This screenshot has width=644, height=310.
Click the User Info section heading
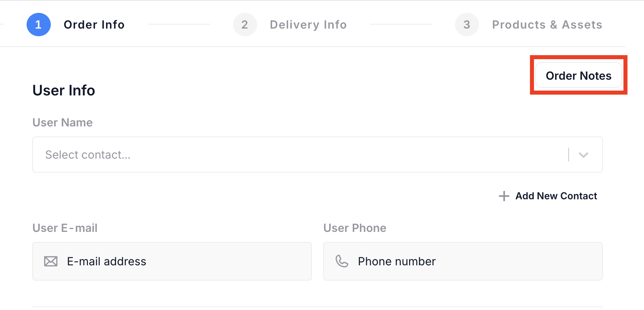(x=64, y=91)
